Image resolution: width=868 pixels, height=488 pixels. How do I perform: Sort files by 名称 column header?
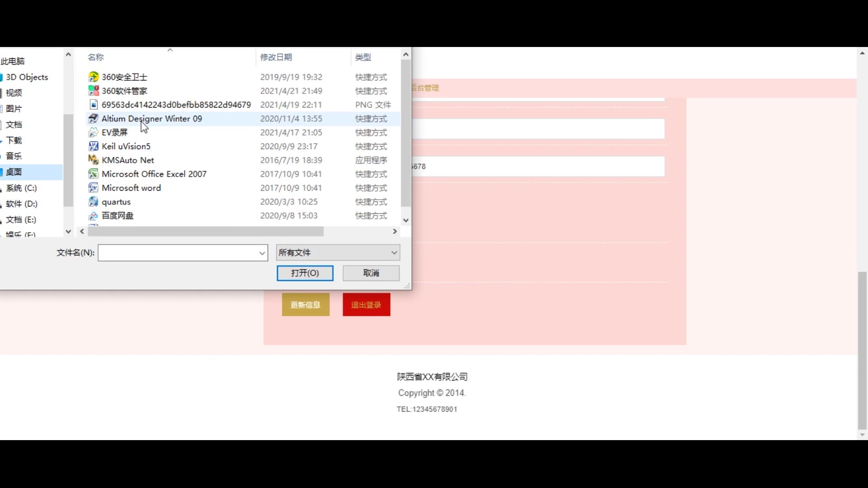[x=95, y=57]
